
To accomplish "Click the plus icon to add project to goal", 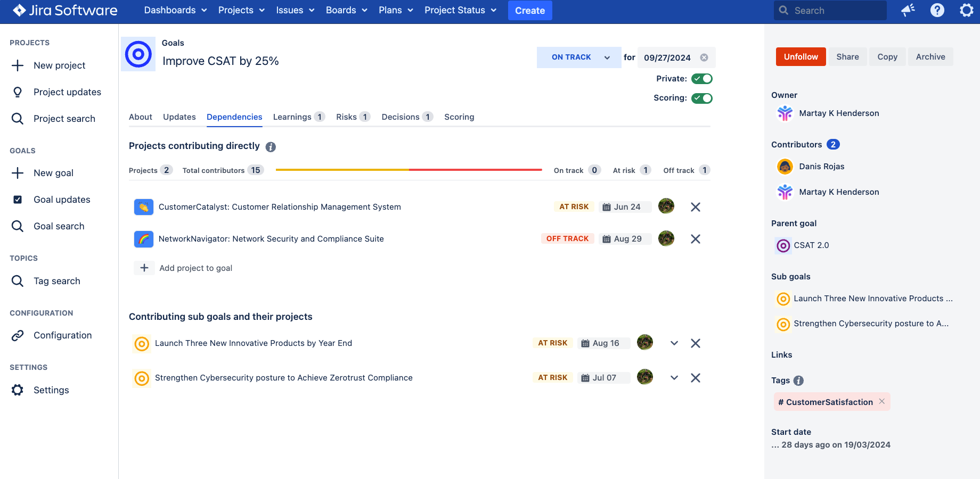I will (x=144, y=268).
